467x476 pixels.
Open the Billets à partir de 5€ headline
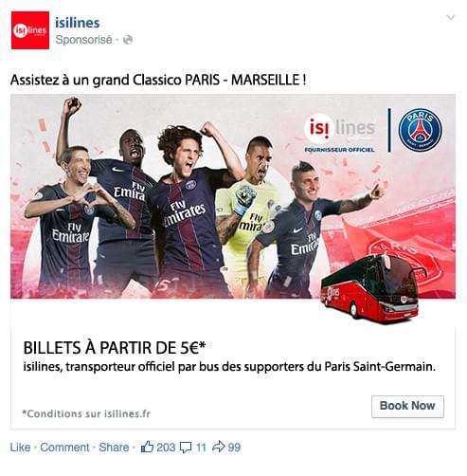point(115,348)
